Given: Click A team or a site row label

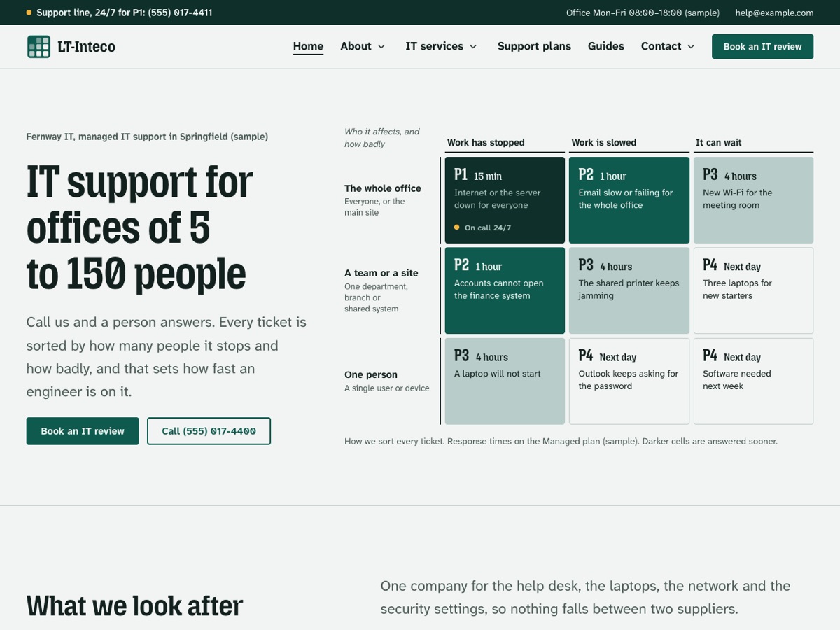Looking at the screenshot, I should pyautogui.click(x=381, y=273).
